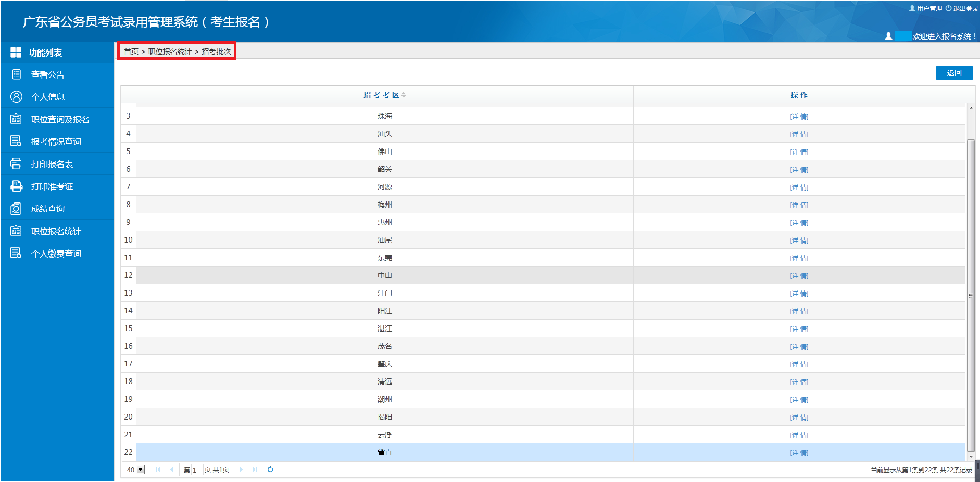Open 详情 for 佛山
This screenshot has height=482, width=980.
point(799,152)
